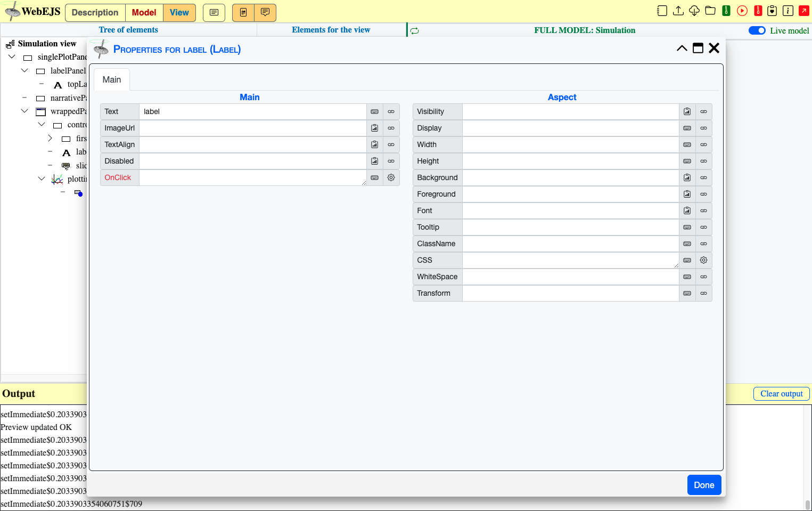812x511 pixels.
Task: Click the options icon for Background property
Action: click(x=687, y=177)
